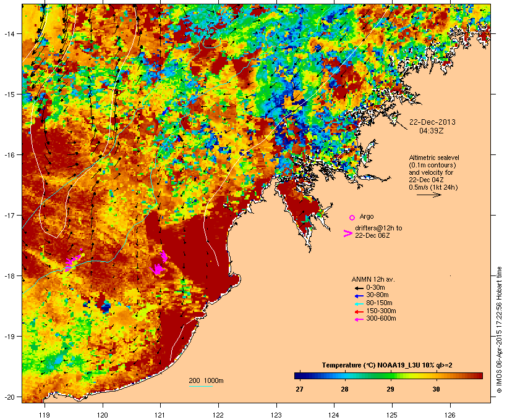The width and height of the screenshot is (507, 420).
Task: Click the colorbar value label 27
Action: pos(299,389)
